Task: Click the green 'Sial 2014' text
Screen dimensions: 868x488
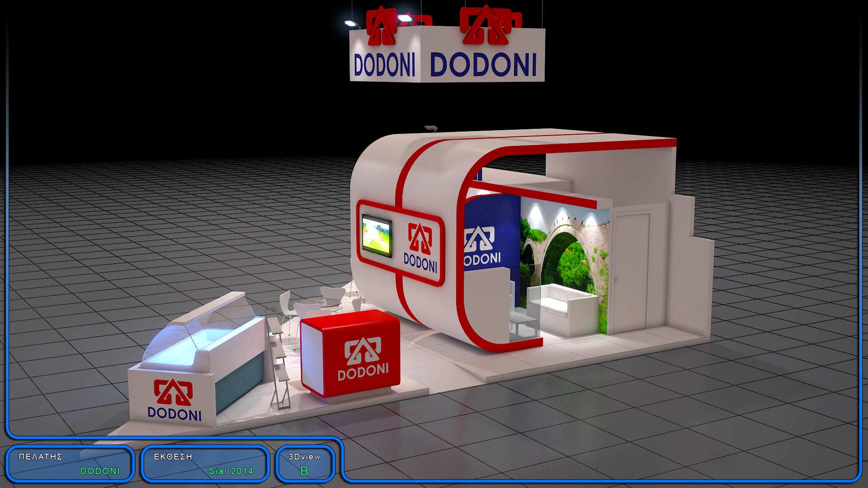Action: click(231, 471)
